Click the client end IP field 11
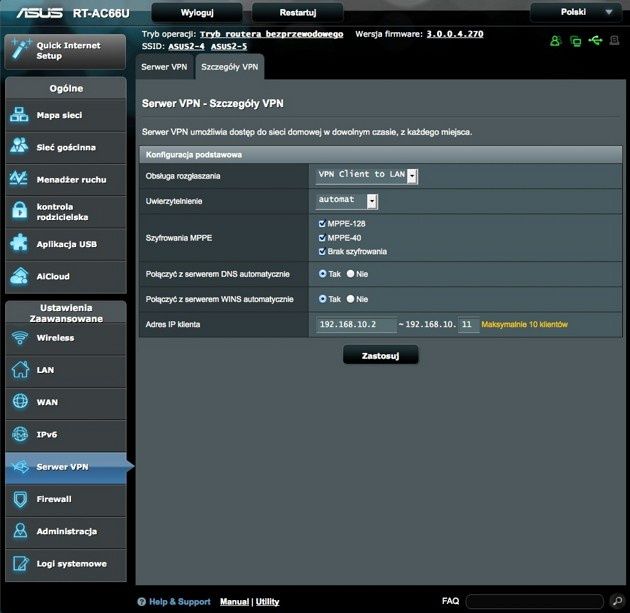Screen dimensions: 630x613 (x=468, y=324)
